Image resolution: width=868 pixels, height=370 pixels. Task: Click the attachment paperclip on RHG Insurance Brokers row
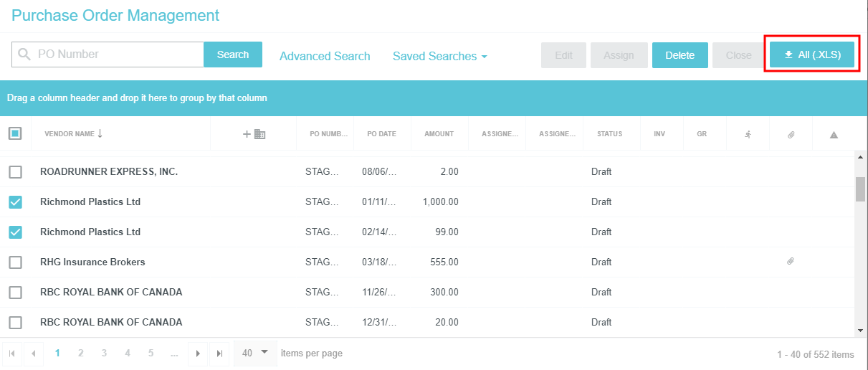791,262
